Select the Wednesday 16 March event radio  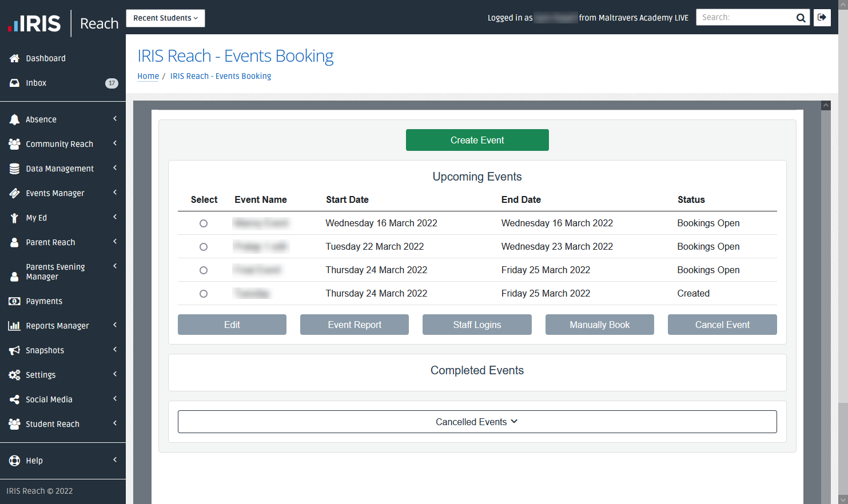204,223
